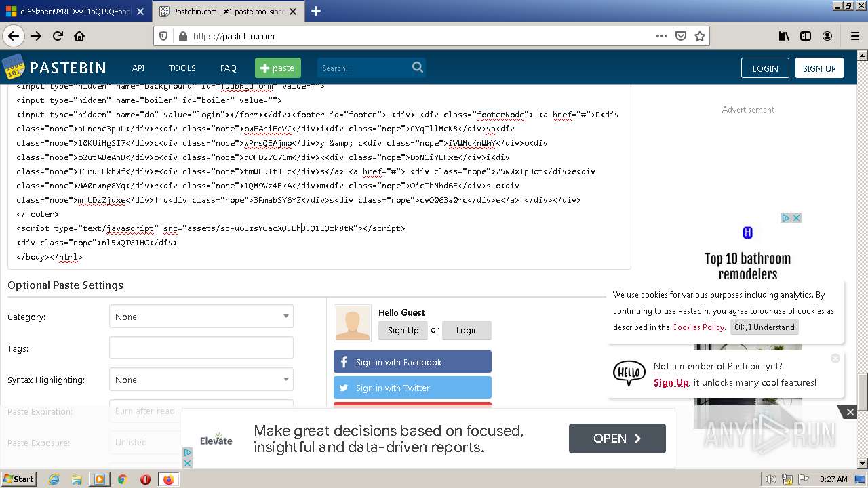868x488 pixels.
Task: Toggle the sidebar view icon
Action: coord(806,36)
